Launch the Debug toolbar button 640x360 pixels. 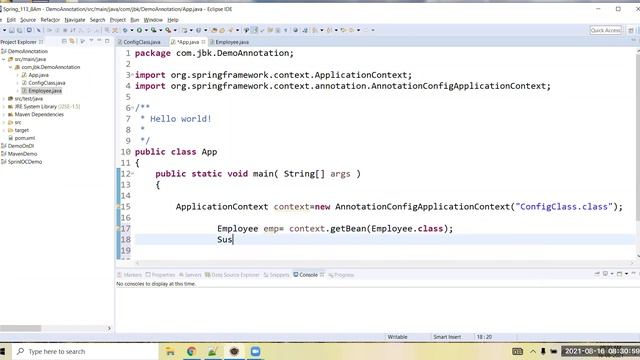[125, 30]
